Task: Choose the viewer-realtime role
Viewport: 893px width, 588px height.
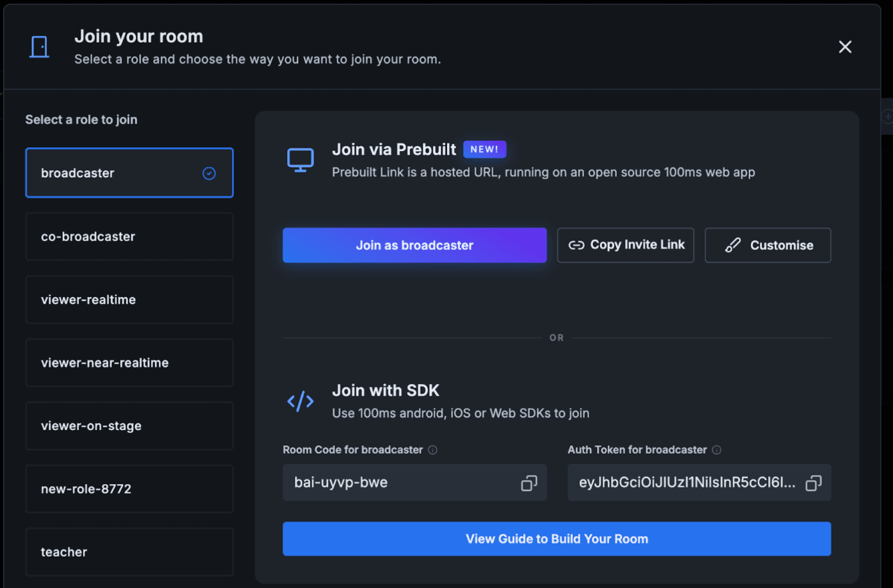Action: pyautogui.click(x=129, y=300)
